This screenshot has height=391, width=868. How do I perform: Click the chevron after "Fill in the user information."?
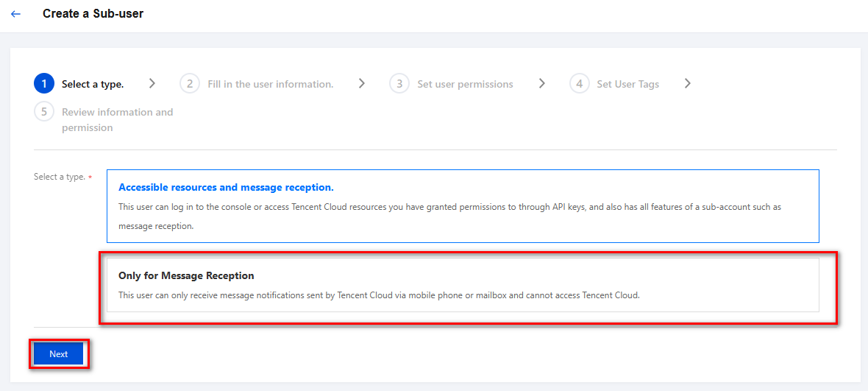362,84
